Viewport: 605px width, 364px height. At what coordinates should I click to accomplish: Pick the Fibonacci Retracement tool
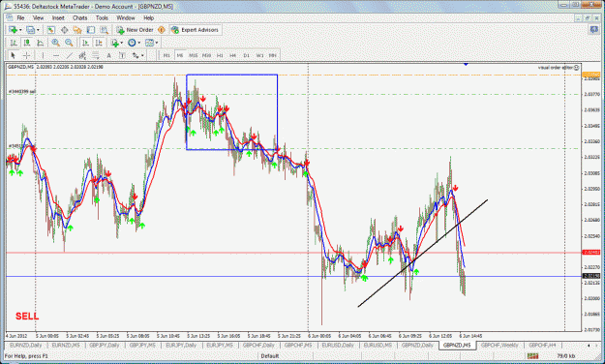(x=95, y=55)
